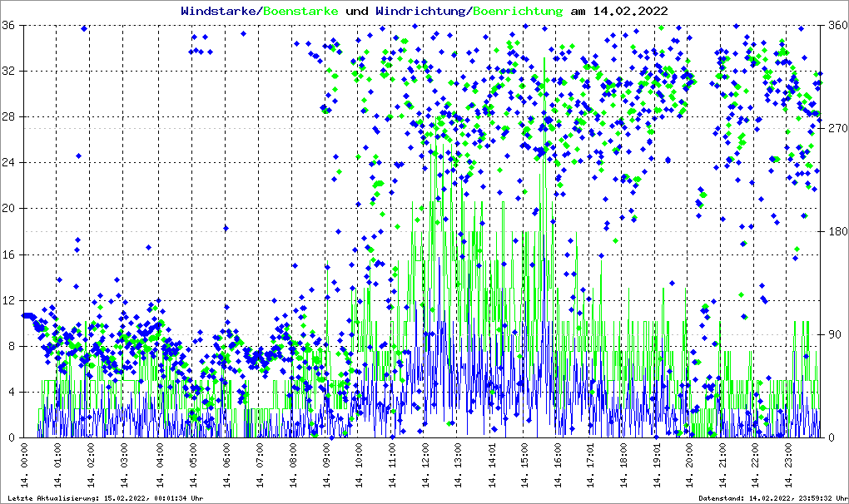Click the 360 degree label on right axis

click(x=836, y=26)
